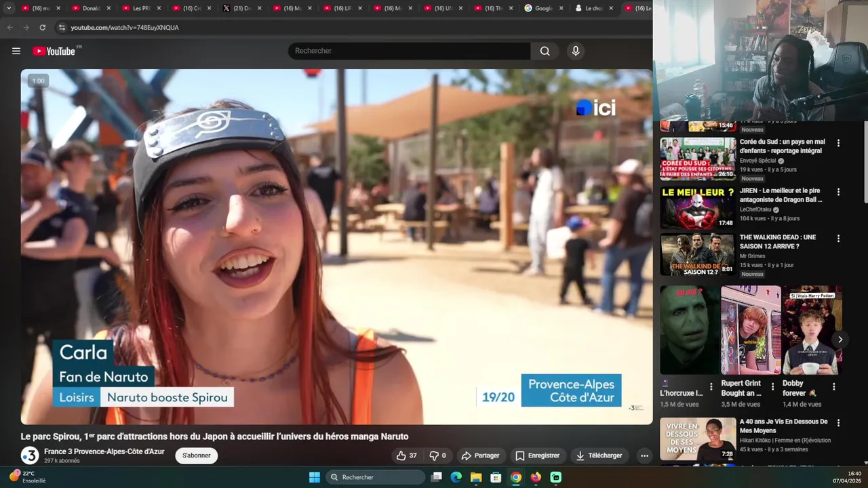Click LeChefOtaku channel name
868x488 pixels.
click(x=755, y=209)
